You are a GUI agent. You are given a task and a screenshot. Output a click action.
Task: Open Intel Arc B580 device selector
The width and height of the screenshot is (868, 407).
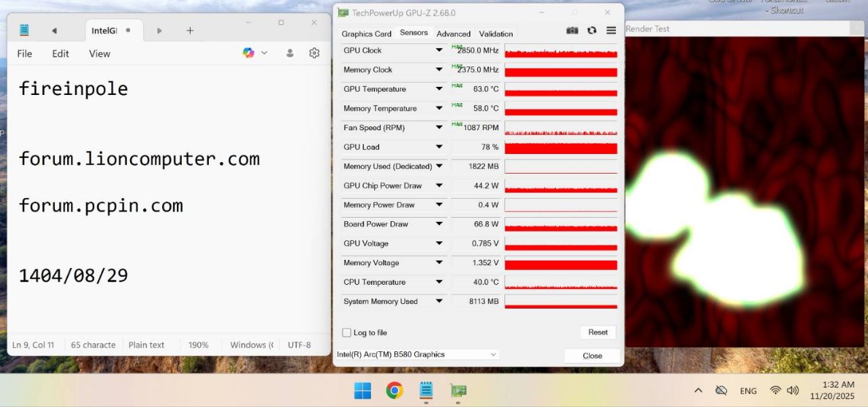coord(418,355)
